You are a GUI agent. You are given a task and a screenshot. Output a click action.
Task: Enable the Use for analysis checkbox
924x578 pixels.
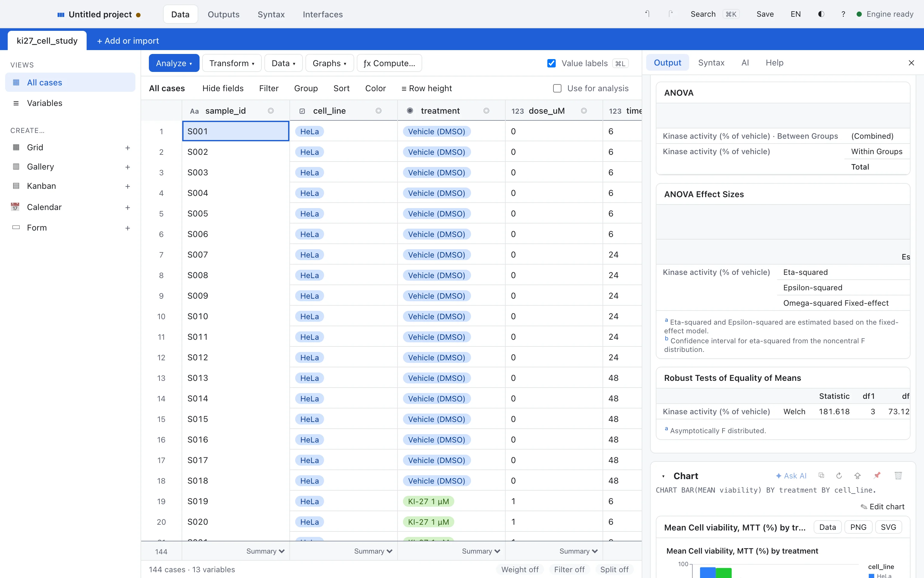pyautogui.click(x=558, y=89)
